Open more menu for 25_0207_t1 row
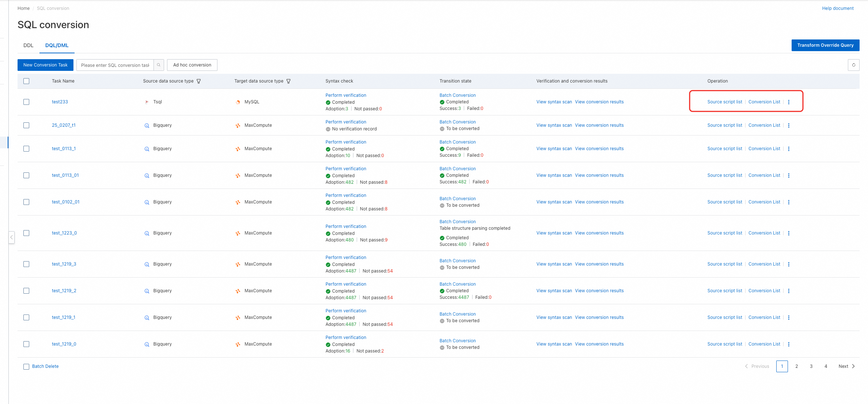This screenshot has width=868, height=404. click(x=789, y=125)
